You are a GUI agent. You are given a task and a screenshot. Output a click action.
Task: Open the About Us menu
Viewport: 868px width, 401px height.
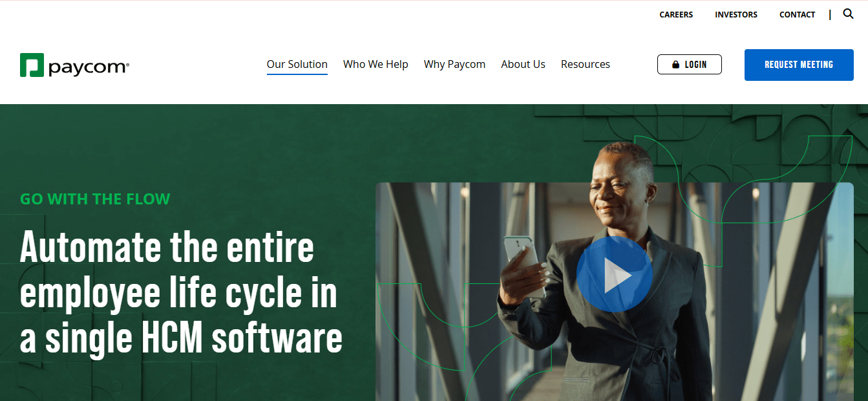click(523, 64)
